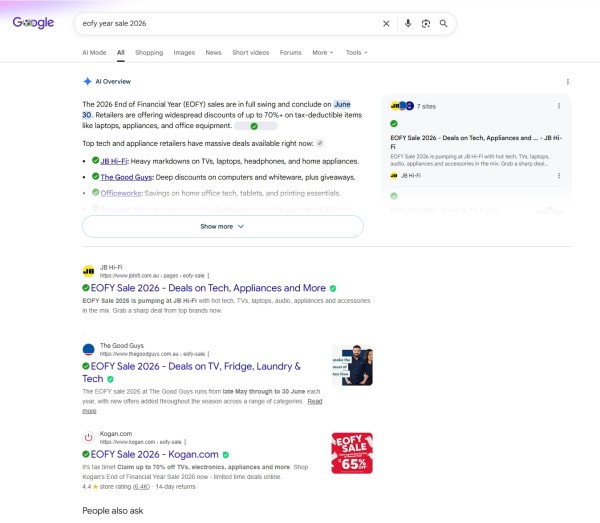This screenshot has height=523, width=600.
Task: Clear the search query with the X icon
Action: (x=386, y=24)
